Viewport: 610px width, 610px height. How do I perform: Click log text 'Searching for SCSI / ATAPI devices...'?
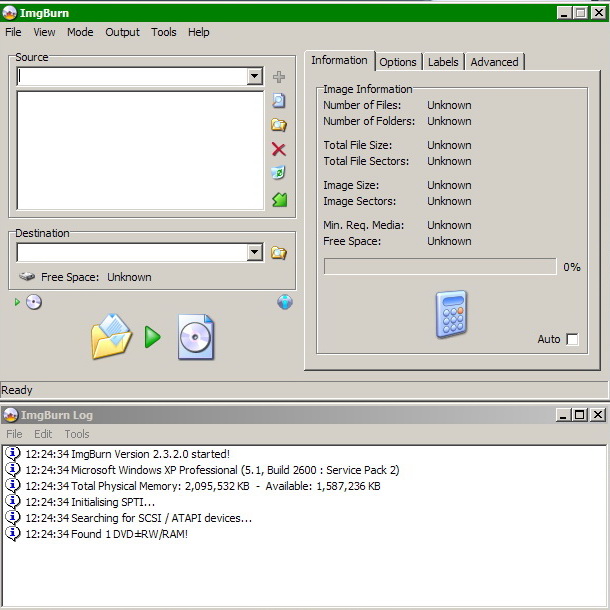[x=161, y=518]
